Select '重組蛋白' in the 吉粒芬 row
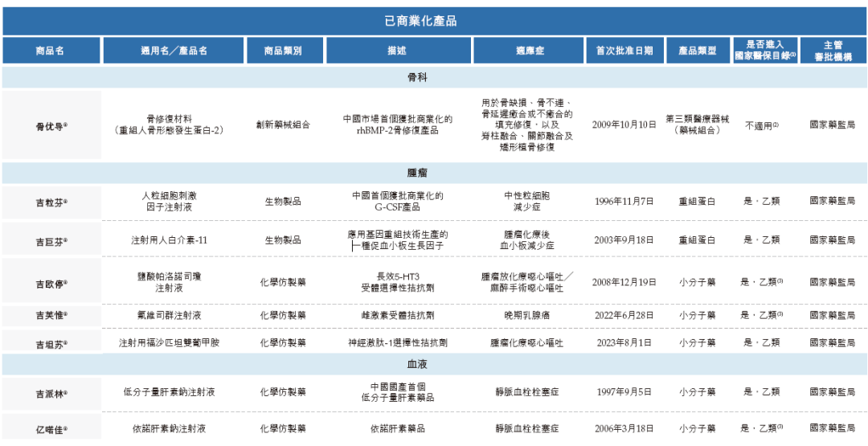This screenshot has width=868, height=446. [x=697, y=202]
